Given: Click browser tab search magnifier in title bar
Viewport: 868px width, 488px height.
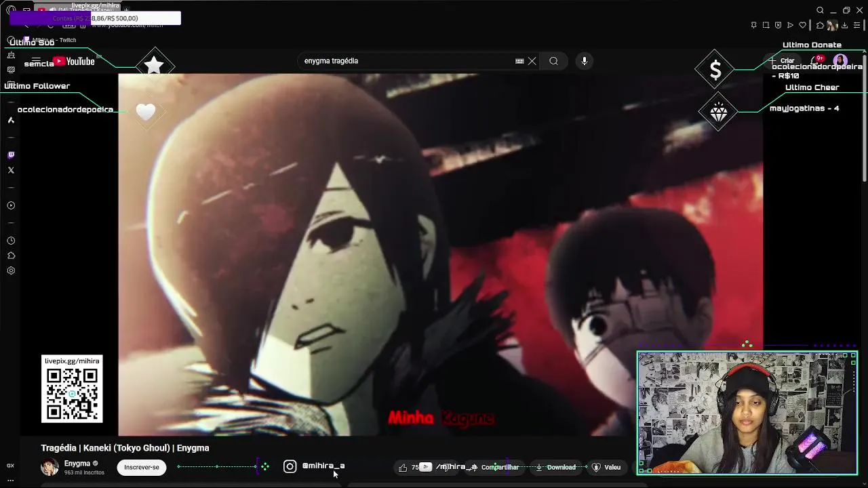Looking at the screenshot, I should tap(820, 10).
